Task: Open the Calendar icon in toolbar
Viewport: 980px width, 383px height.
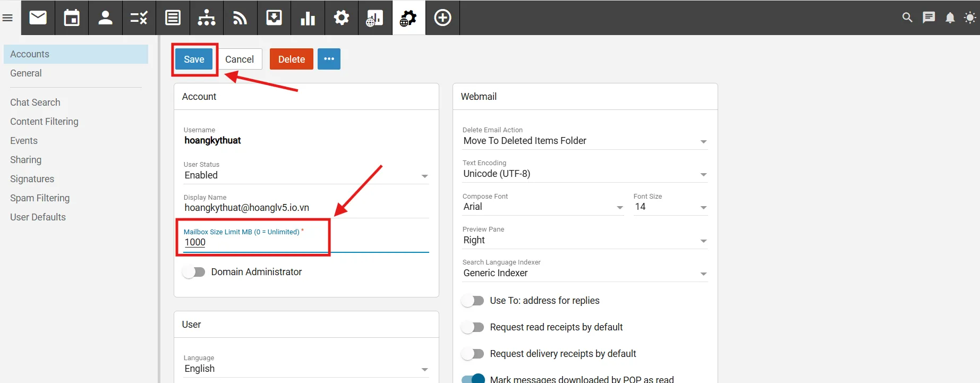Action: click(x=72, y=18)
